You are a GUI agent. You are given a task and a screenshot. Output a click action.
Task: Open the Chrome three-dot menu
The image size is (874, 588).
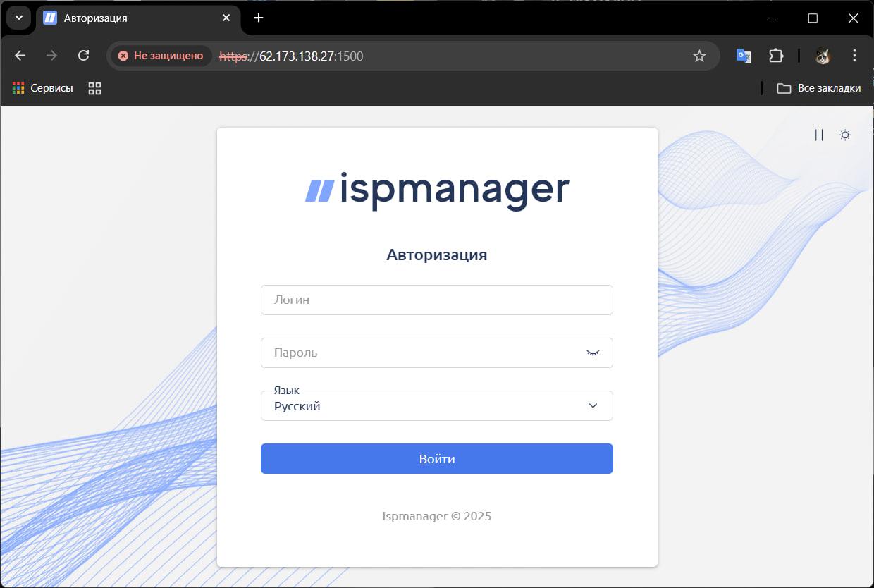pyautogui.click(x=854, y=55)
